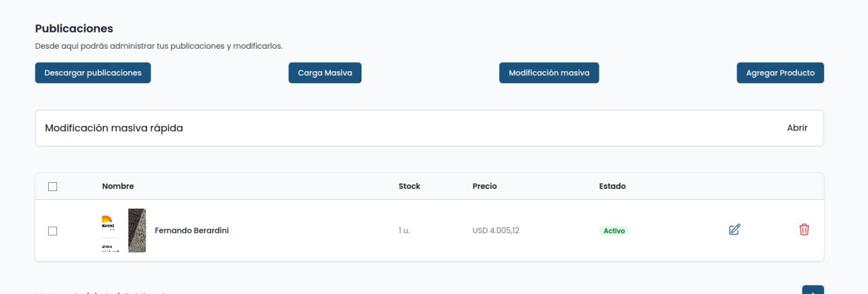Image resolution: width=868 pixels, height=294 pixels.
Task: Click the green Activo status badge
Action: pyautogui.click(x=614, y=231)
